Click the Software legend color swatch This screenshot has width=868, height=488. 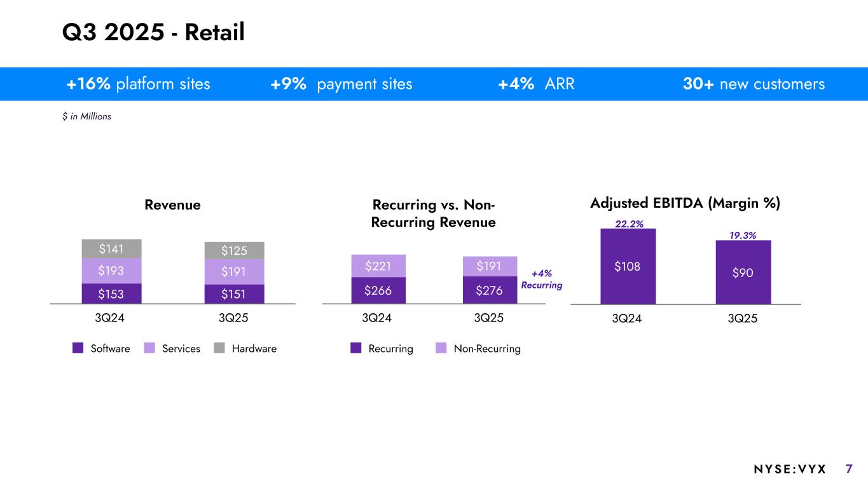78,348
